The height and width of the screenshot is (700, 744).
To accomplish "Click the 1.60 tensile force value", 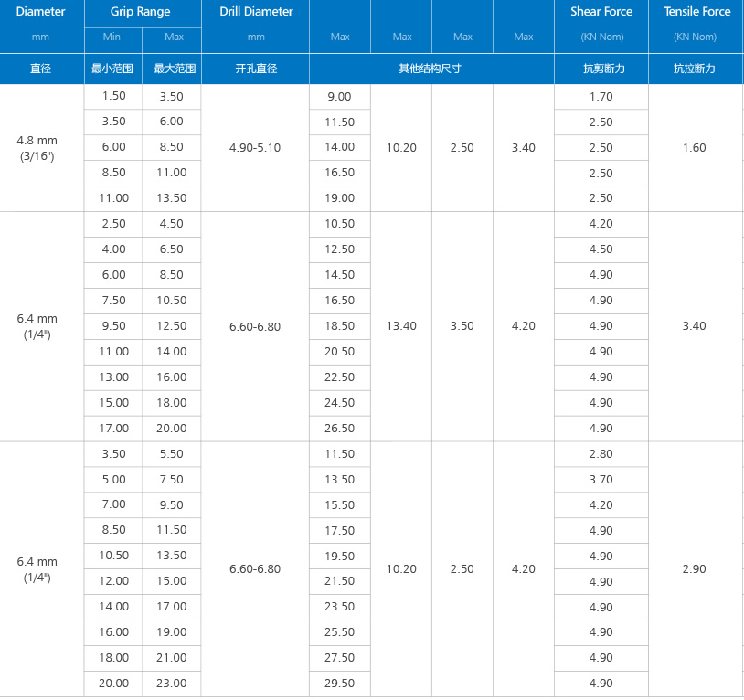I will click(x=695, y=147).
